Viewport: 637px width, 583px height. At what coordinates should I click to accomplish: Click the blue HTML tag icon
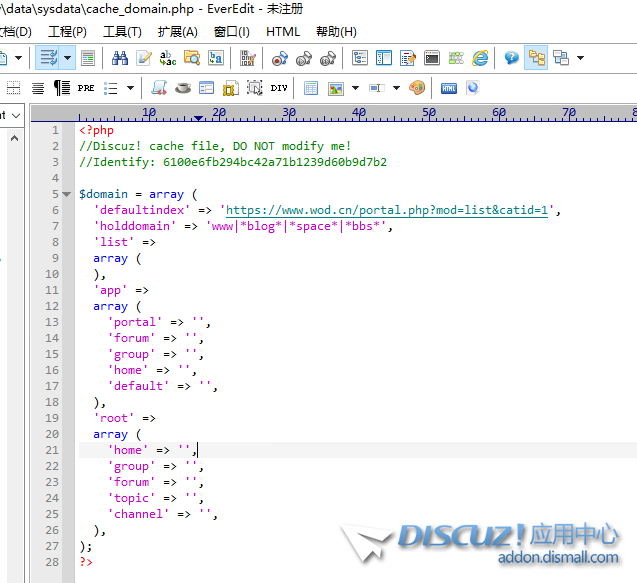coord(449,88)
